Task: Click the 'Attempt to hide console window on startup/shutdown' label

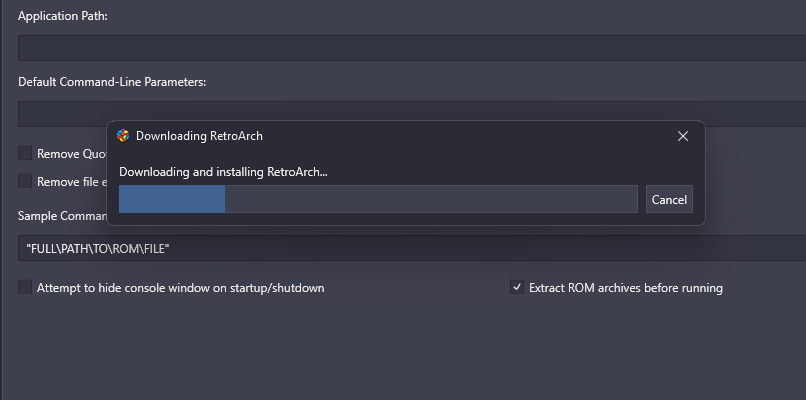Action: [180, 288]
